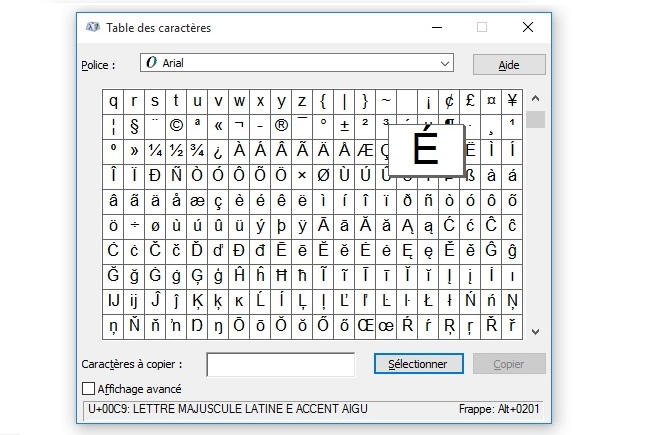
Task: Select the yen ¥ currency symbol
Action: pos(512,101)
